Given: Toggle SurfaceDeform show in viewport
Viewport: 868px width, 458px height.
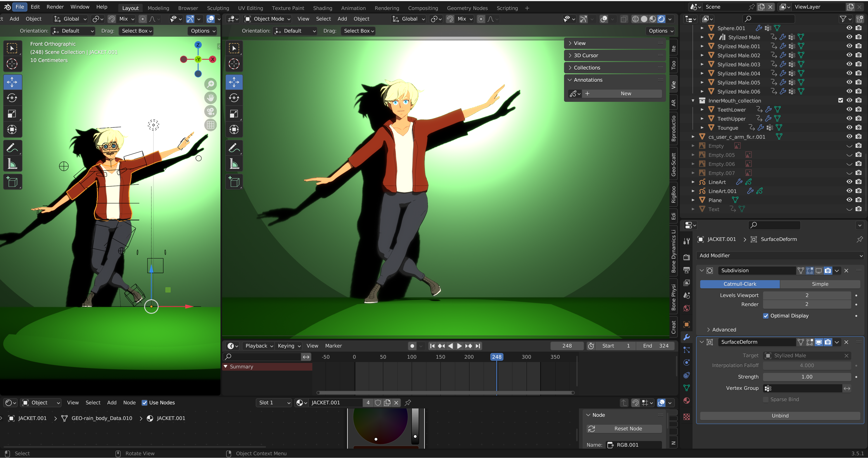Looking at the screenshot, I should tap(819, 342).
